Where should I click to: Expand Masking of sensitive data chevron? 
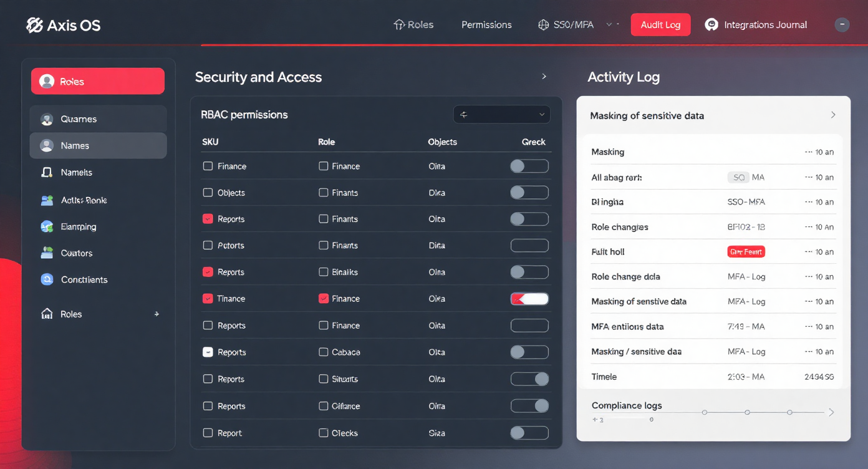(x=833, y=115)
